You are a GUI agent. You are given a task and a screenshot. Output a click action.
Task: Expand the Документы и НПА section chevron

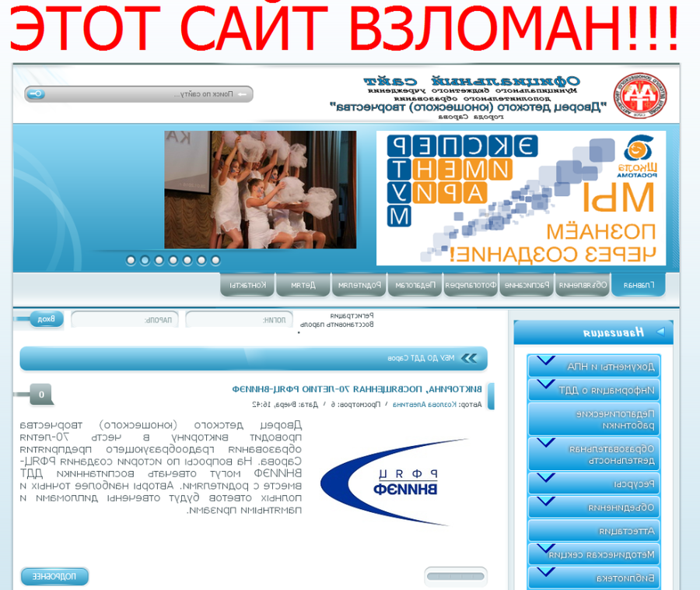click(x=546, y=361)
